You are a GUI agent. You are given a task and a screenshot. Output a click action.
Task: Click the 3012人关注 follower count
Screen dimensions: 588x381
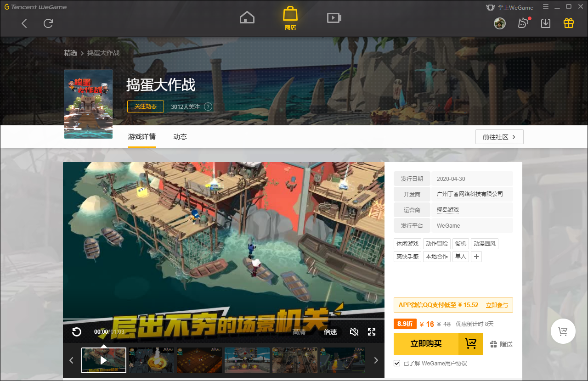(x=186, y=106)
